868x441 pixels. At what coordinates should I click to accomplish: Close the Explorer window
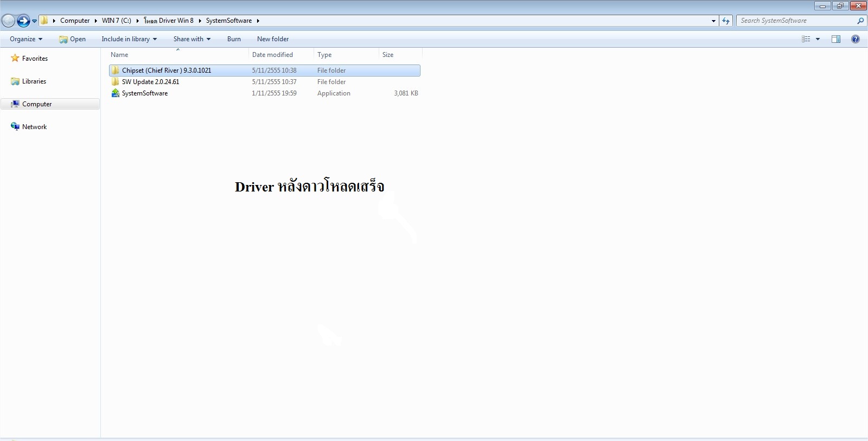tap(858, 6)
